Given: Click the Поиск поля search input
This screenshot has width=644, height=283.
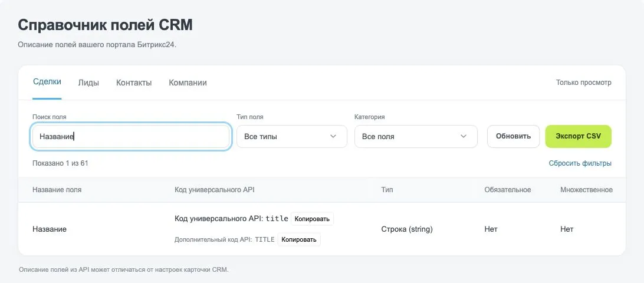Looking at the screenshot, I should pyautogui.click(x=130, y=136).
